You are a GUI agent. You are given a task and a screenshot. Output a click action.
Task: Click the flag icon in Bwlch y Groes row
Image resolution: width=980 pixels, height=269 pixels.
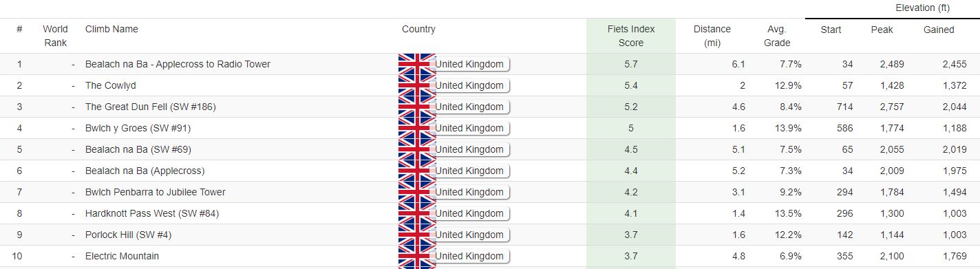click(417, 128)
